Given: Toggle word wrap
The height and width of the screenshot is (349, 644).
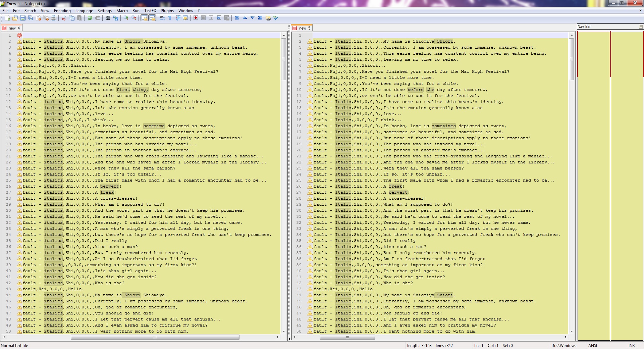Looking at the screenshot, I should [162, 18].
